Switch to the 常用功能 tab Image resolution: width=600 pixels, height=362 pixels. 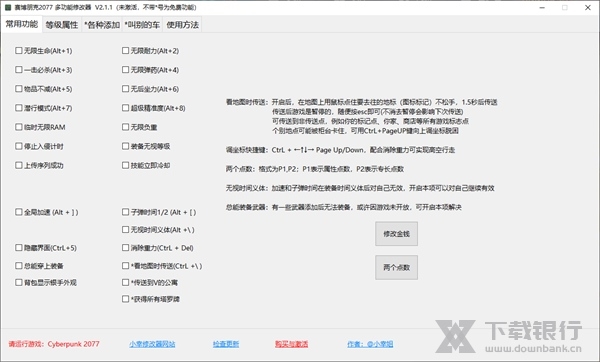pos(22,24)
